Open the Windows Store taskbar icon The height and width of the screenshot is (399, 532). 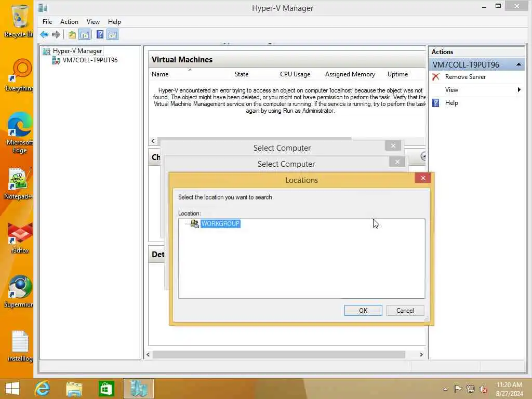coord(106,389)
